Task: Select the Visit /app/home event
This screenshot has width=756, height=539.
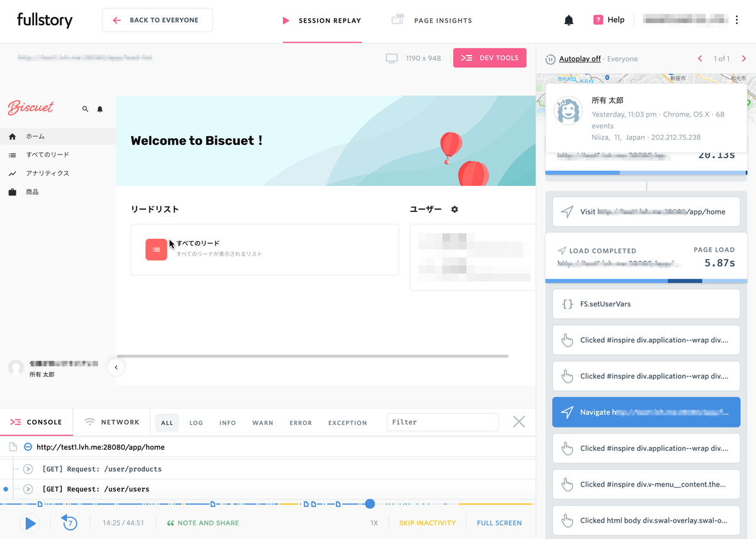Action: pyautogui.click(x=646, y=212)
